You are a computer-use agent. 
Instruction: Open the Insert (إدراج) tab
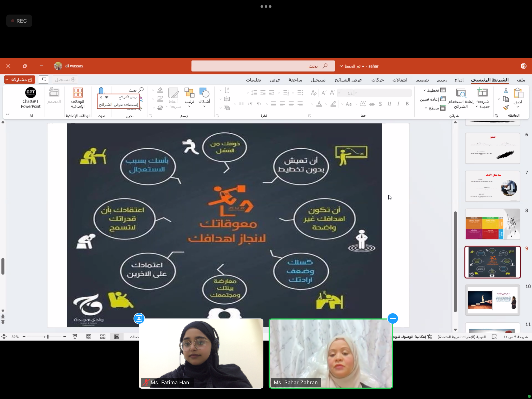(459, 80)
